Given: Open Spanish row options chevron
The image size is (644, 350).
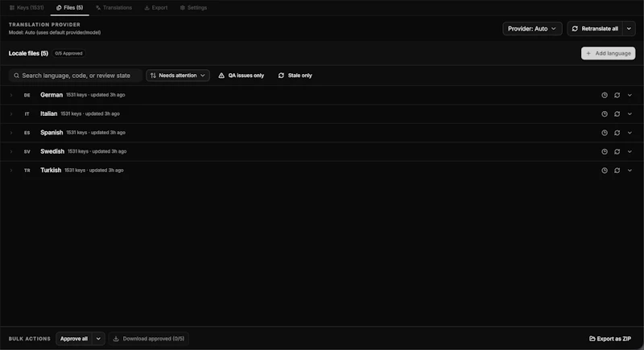Looking at the screenshot, I should click(630, 133).
